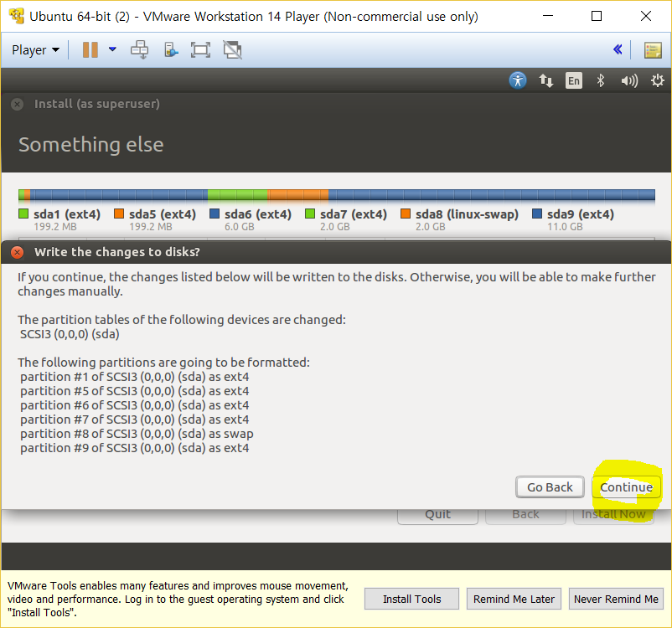Screen dimensions: 672x628
Task: Toggle the Unity mode icon
Action: coord(232,50)
